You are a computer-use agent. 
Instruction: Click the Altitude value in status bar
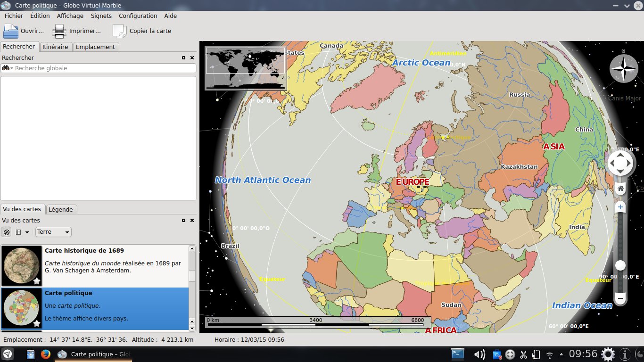coord(177,339)
